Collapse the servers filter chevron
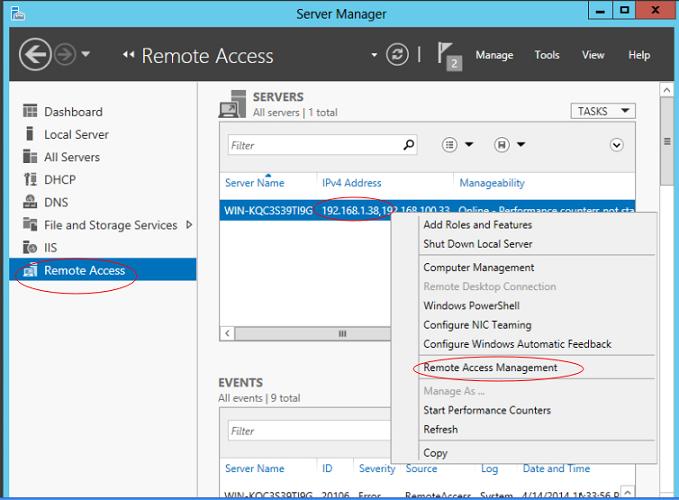Image resolution: width=679 pixels, height=500 pixels. (616, 145)
